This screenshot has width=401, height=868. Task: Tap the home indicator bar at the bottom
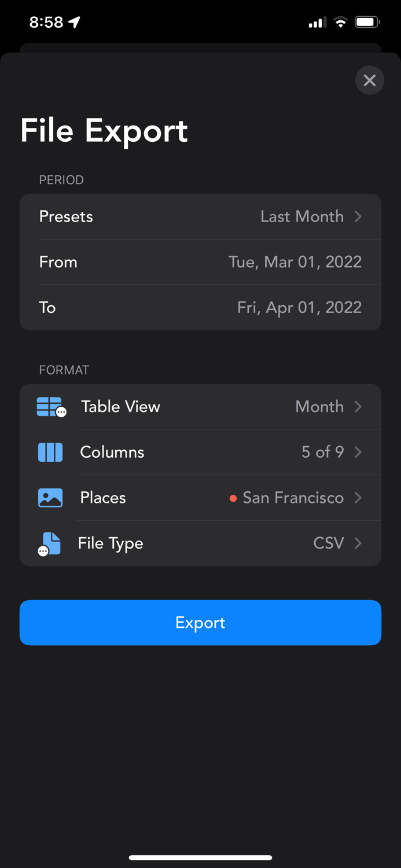[x=200, y=858]
